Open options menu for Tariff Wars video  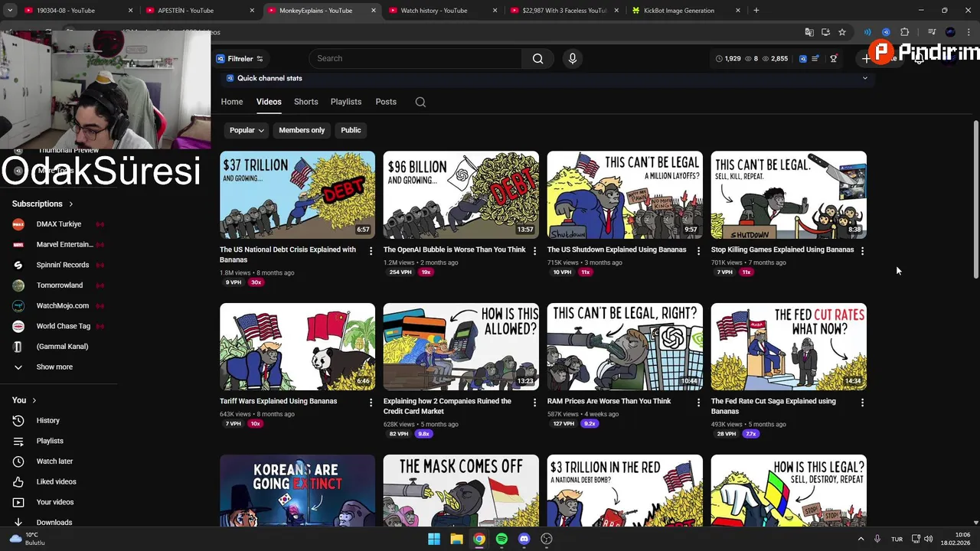pyautogui.click(x=371, y=403)
